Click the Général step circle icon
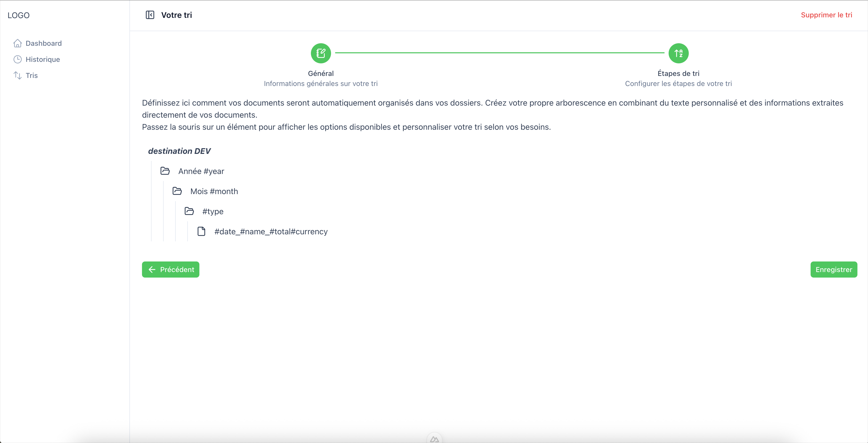This screenshot has width=868, height=443. [x=320, y=53]
